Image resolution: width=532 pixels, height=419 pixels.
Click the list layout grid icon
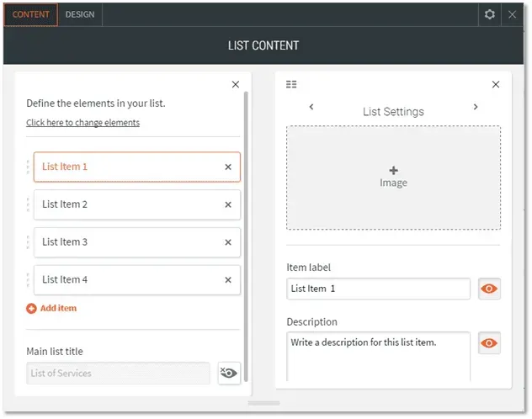[291, 84]
